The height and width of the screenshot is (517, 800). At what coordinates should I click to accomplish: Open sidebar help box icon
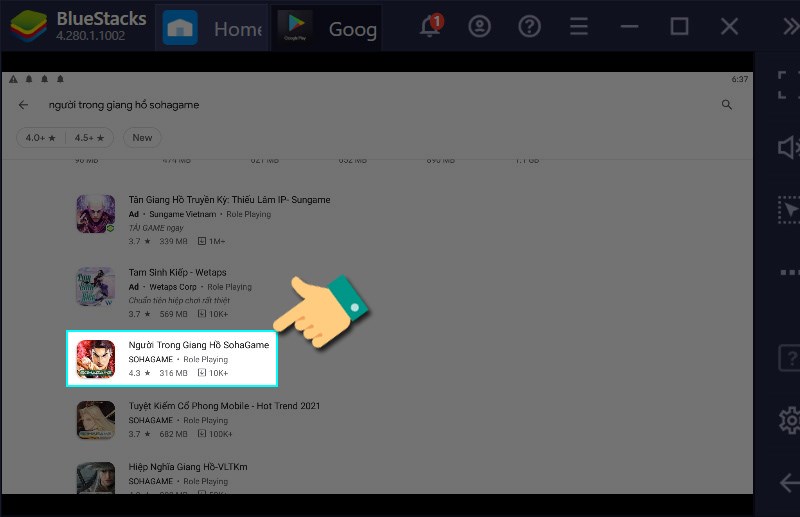[x=789, y=358]
